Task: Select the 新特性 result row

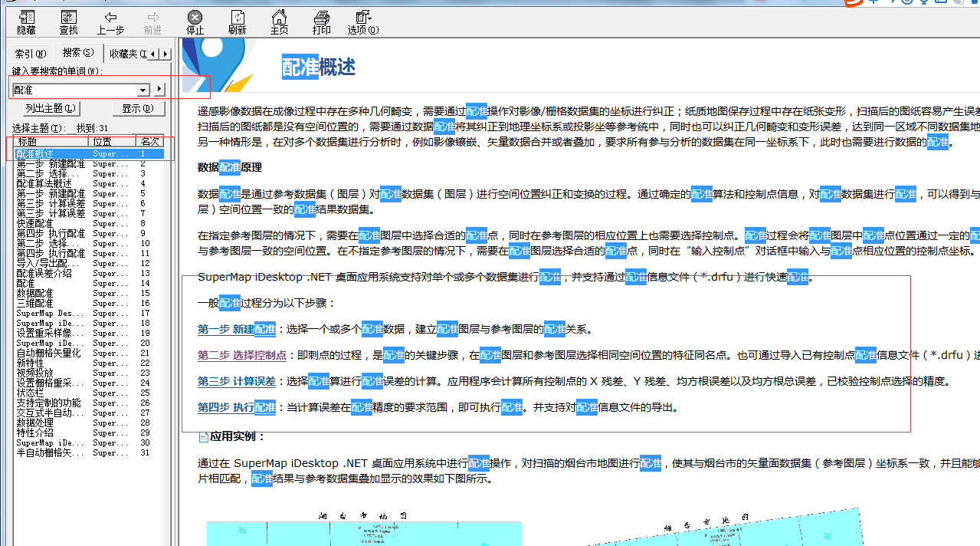Action: pyautogui.click(x=89, y=363)
